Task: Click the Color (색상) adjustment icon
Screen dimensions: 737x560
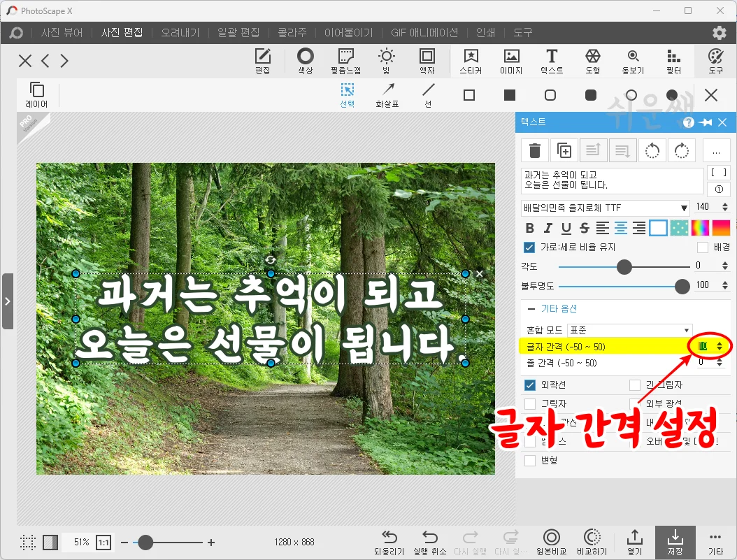Action: pyautogui.click(x=304, y=61)
